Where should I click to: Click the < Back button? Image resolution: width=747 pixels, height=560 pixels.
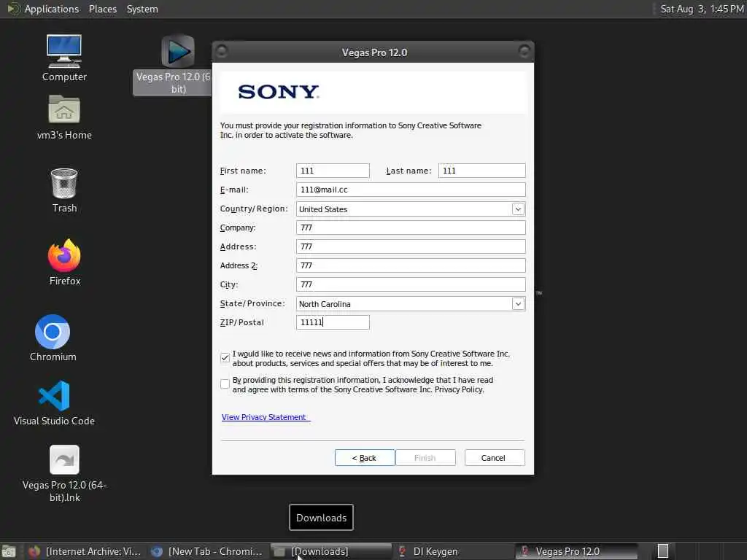point(365,458)
